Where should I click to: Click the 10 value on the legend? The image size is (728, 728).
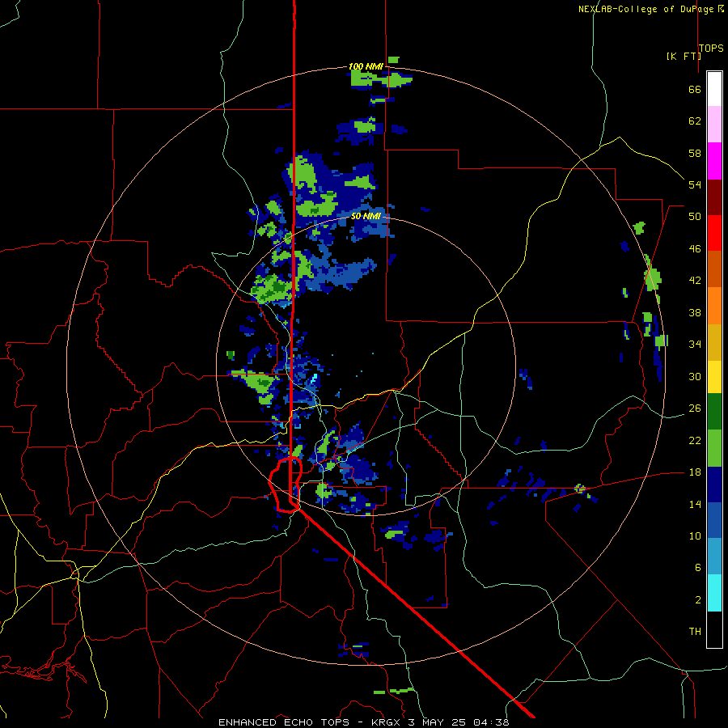click(695, 536)
